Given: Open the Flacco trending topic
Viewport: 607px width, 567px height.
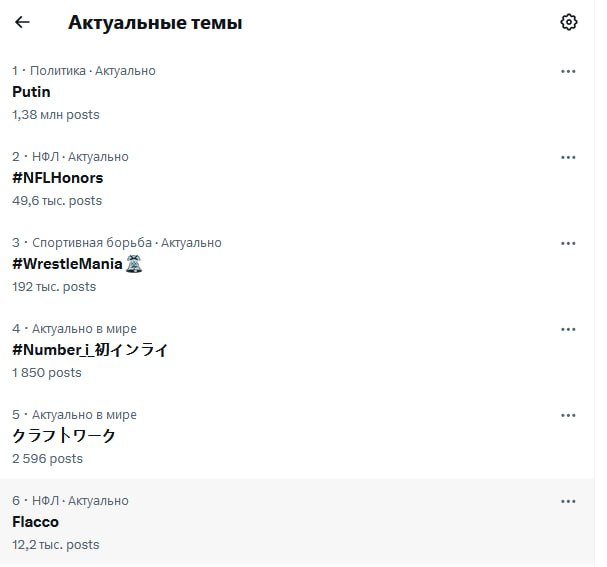Looking at the screenshot, I should coord(35,522).
